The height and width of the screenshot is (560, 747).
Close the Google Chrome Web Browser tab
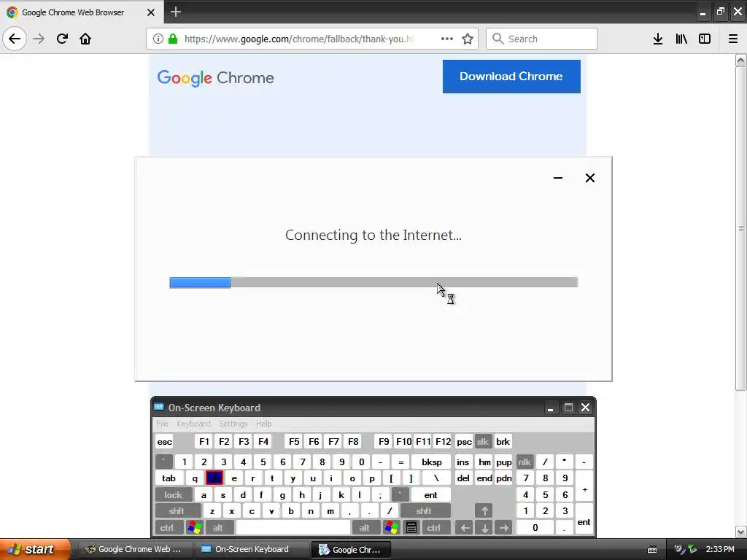pos(151,12)
